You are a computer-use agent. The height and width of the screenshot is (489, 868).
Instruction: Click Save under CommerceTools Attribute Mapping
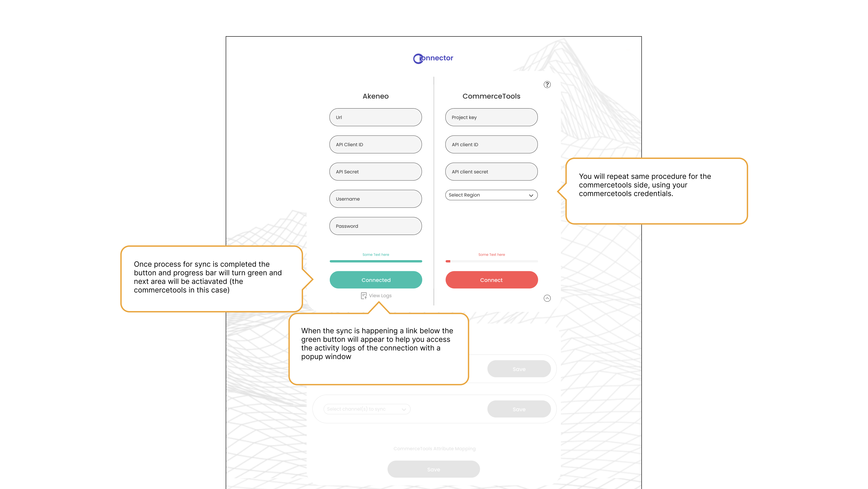(434, 470)
